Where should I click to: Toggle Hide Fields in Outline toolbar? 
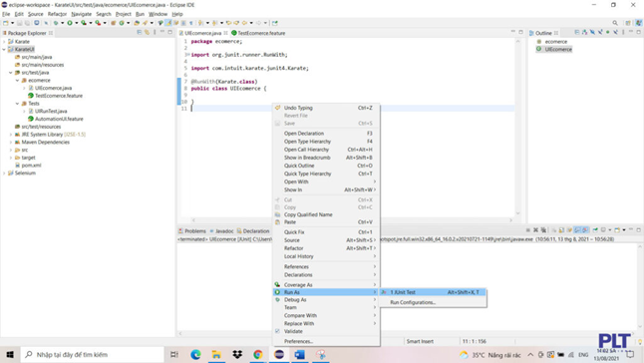(x=592, y=32)
